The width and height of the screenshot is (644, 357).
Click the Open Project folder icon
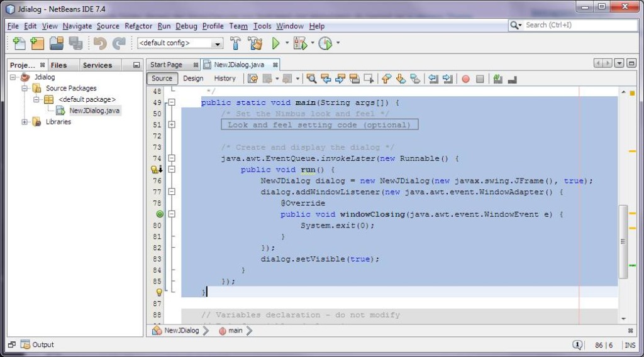click(x=57, y=43)
